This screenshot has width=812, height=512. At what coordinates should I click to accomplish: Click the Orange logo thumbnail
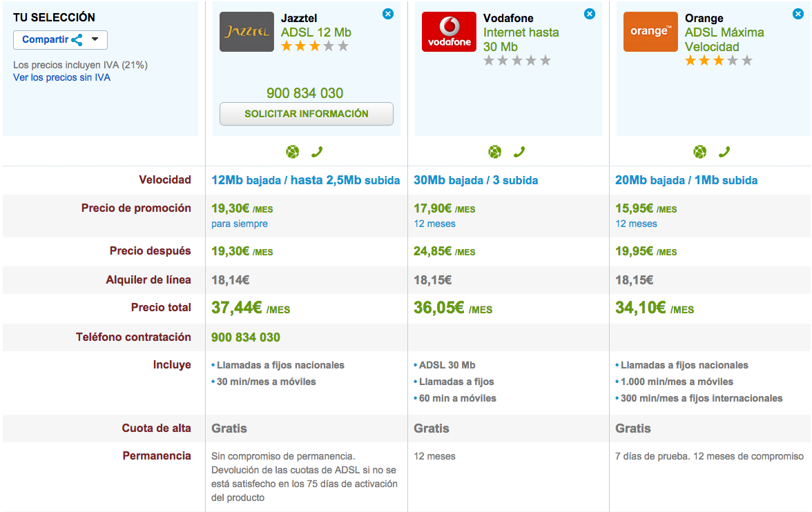(x=650, y=32)
